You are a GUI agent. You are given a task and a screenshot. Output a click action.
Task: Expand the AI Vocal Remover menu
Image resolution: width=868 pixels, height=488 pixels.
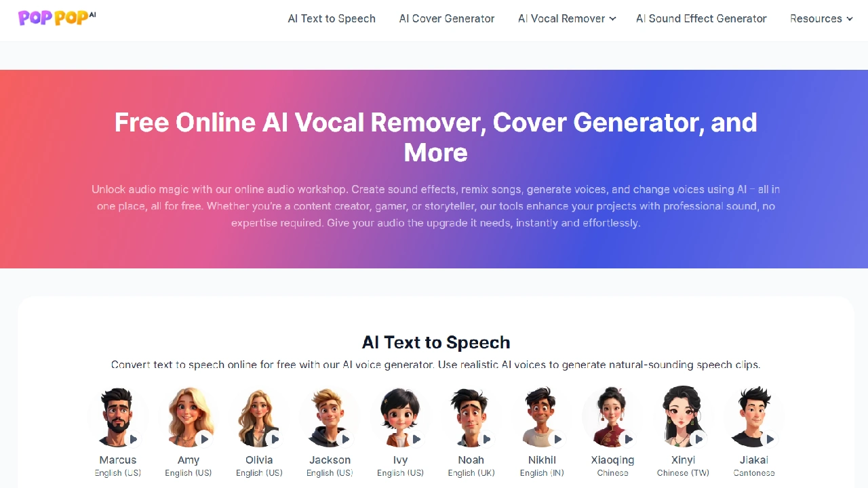pos(567,18)
